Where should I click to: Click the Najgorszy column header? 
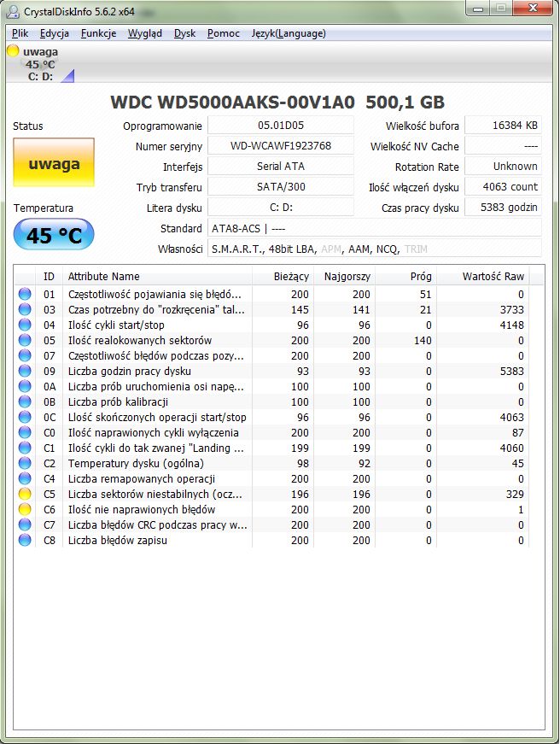[344, 276]
